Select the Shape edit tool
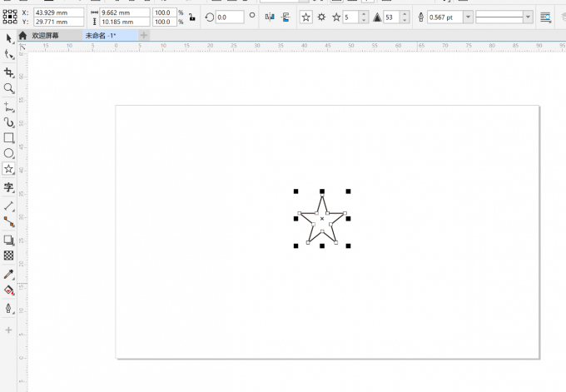Screen dimensions: 566x392 [x=9, y=54]
